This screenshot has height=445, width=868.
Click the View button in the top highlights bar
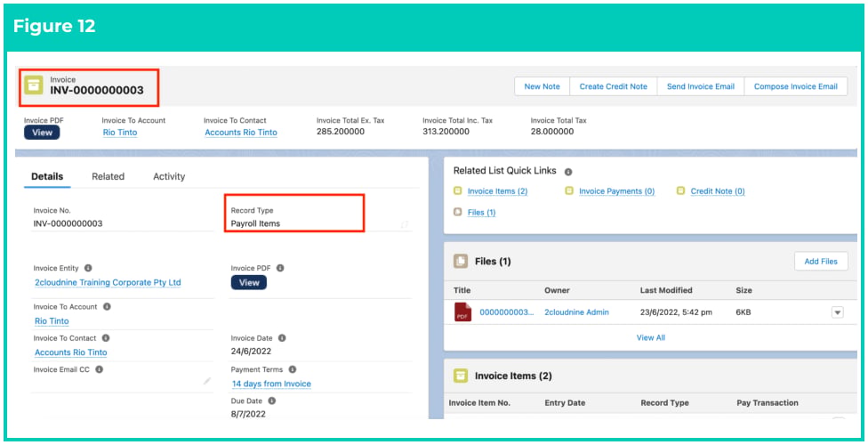click(42, 133)
